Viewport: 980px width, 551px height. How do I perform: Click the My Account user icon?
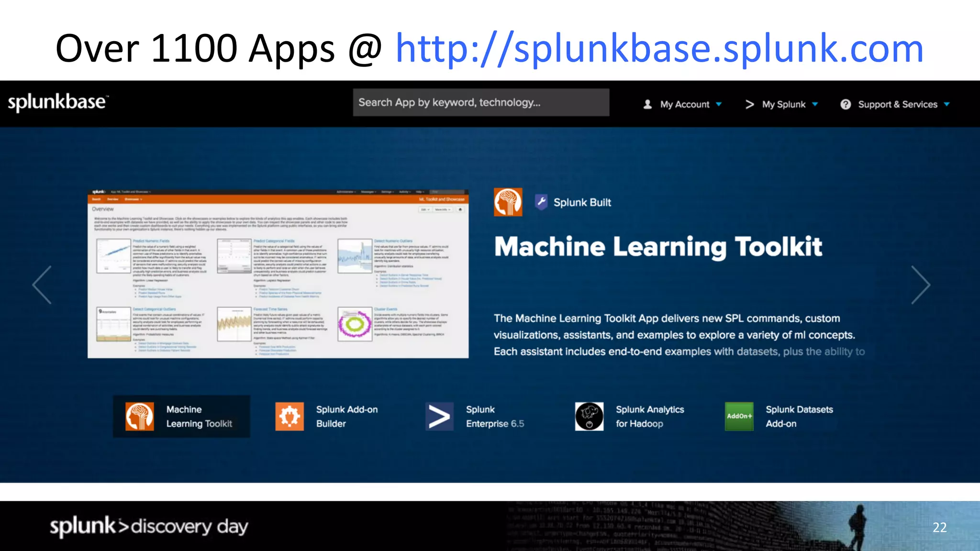(x=647, y=104)
